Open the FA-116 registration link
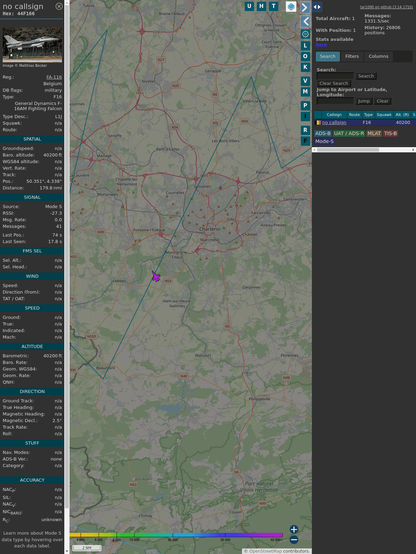Screen dimensions: 416x554 [54, 77]
